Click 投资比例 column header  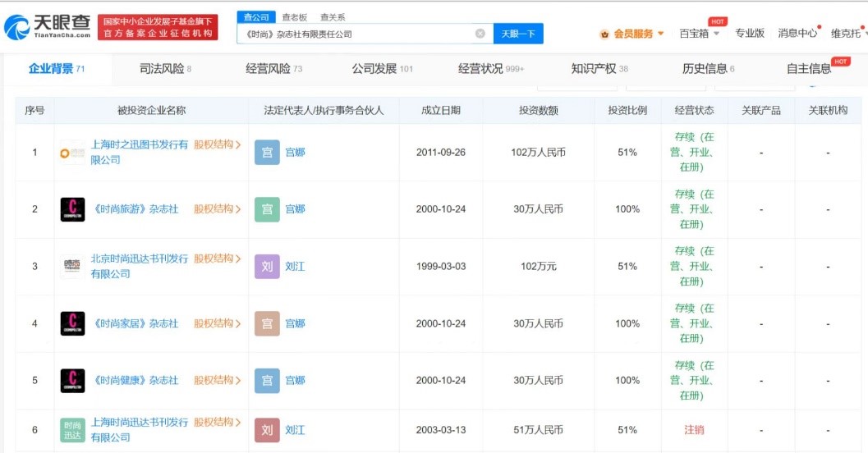627,110
